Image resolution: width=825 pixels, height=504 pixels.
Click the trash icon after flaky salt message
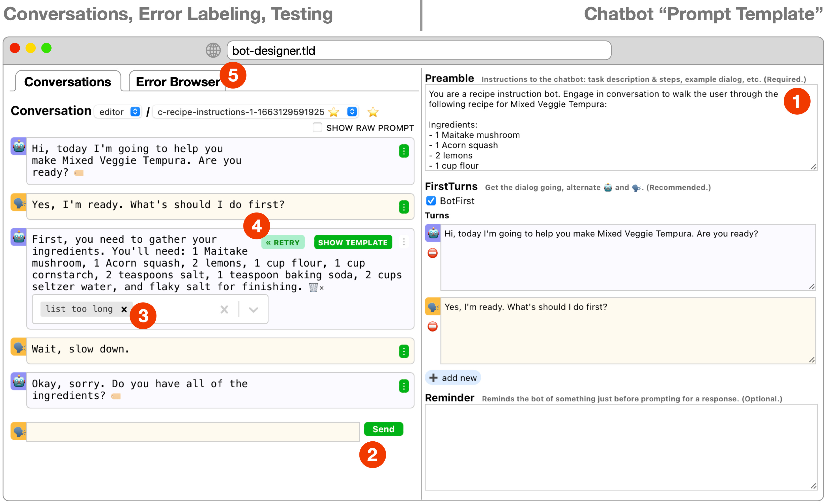[x=313, y=288]
